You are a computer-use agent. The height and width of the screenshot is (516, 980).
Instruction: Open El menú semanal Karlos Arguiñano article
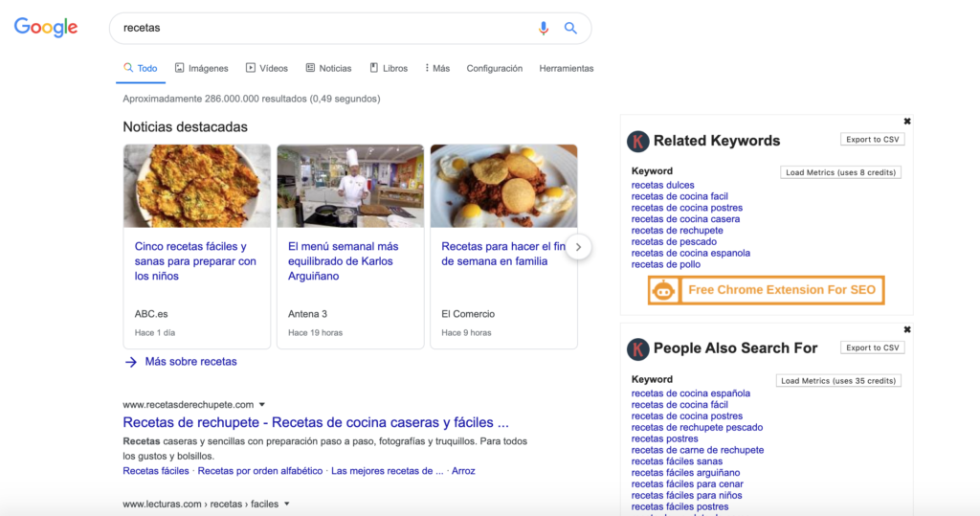coord(344,261)
